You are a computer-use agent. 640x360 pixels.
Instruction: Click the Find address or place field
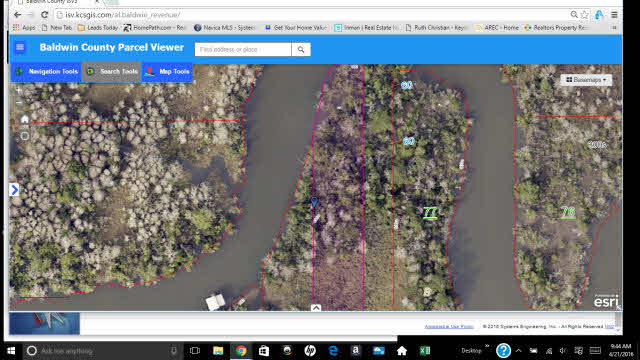coord(243,49)
